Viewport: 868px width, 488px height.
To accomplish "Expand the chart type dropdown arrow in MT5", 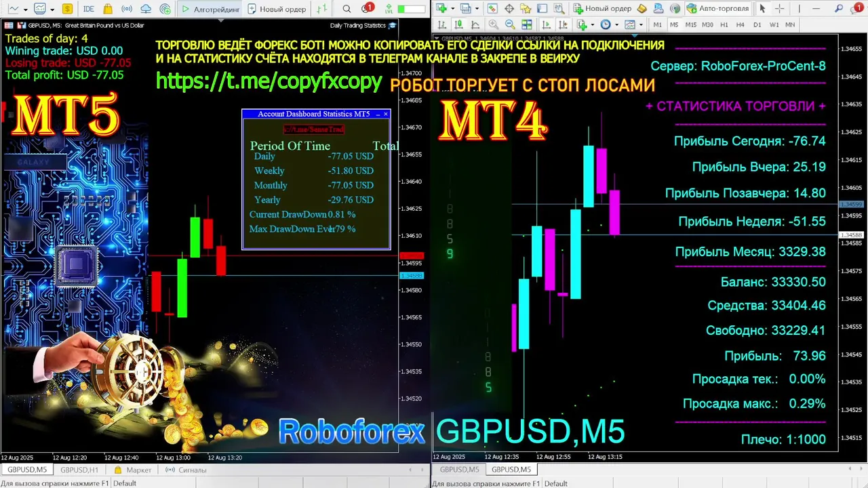I will 25,9.
